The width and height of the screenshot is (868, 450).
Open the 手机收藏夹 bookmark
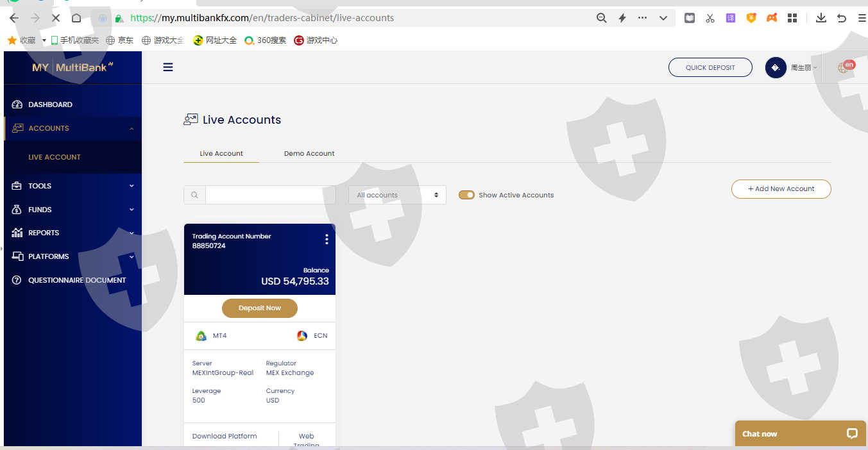(74, 40)
